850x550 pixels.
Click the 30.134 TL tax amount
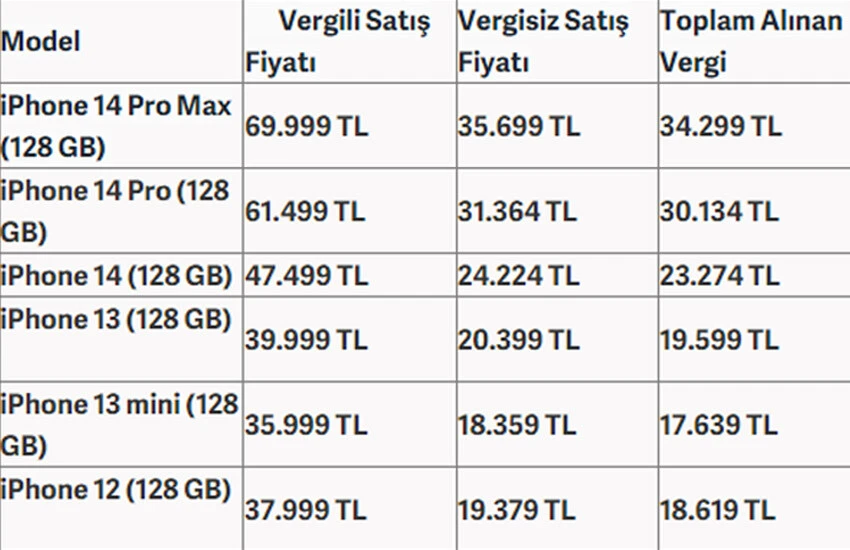click(719, 212)
